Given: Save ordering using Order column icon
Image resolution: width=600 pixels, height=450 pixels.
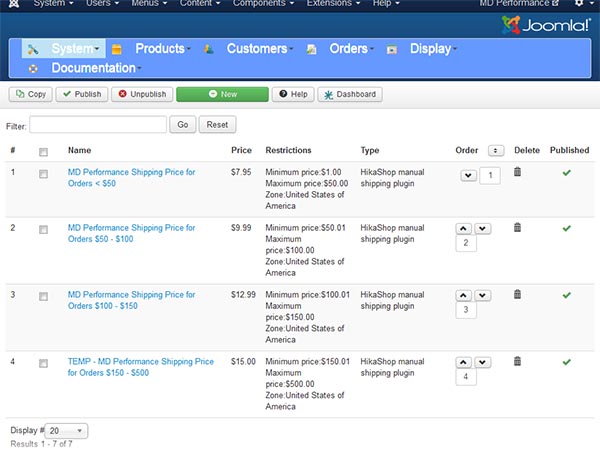Looking at the screenshot, I should [x=496, y=151].
